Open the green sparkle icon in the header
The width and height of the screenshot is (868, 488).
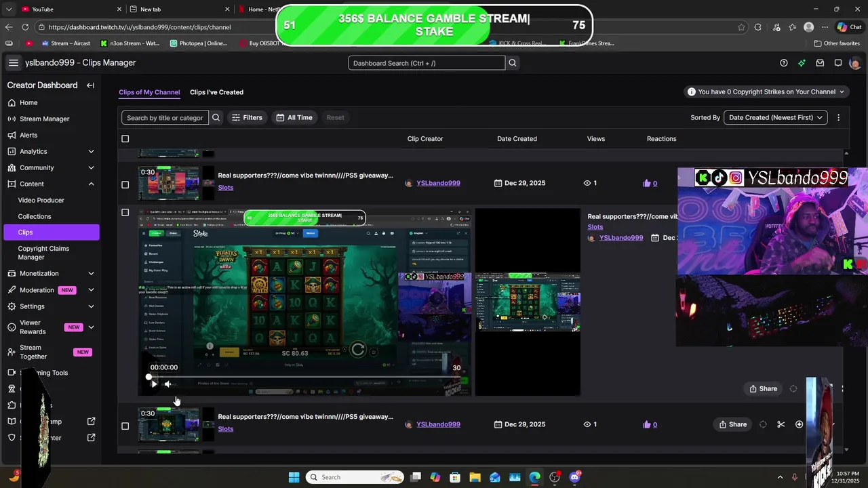point(802,63)
